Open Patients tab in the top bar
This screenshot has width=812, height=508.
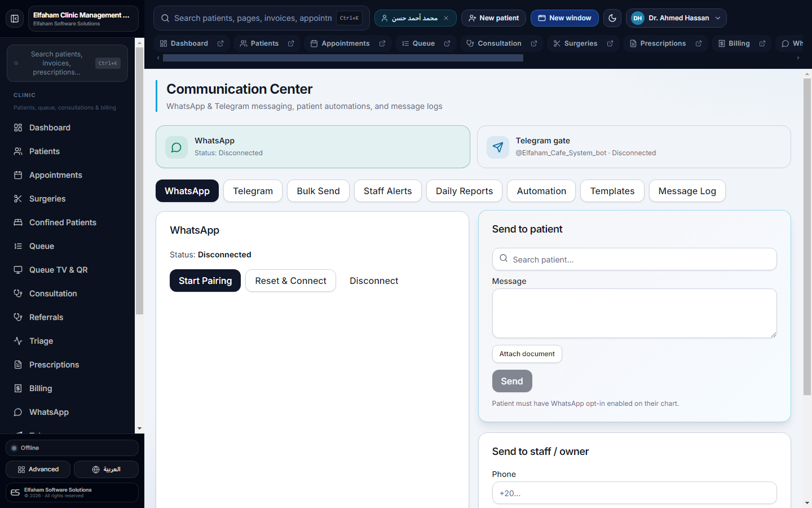coord(259,43)
